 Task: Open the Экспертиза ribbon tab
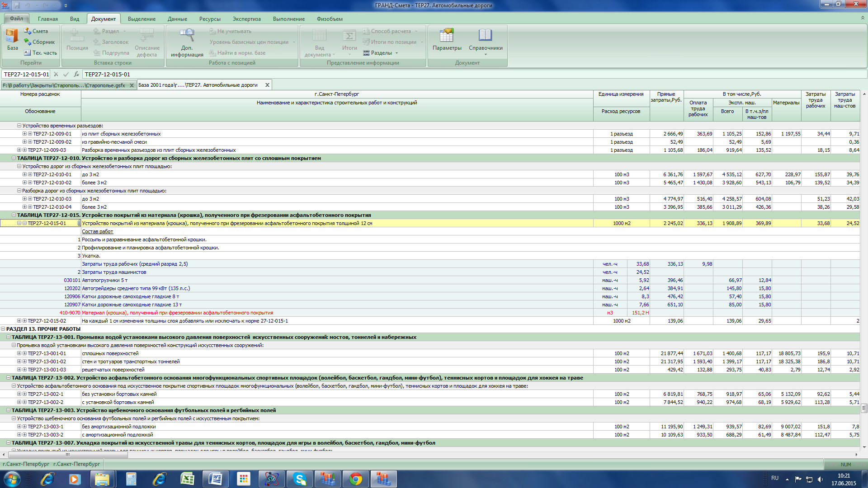pyautogui.click(x=246, y=19)
